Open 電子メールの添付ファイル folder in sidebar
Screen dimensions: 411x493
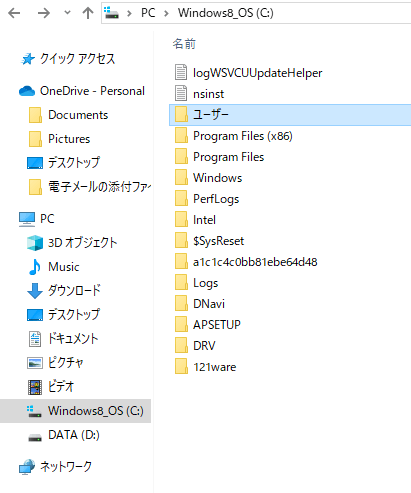[99, 187]
